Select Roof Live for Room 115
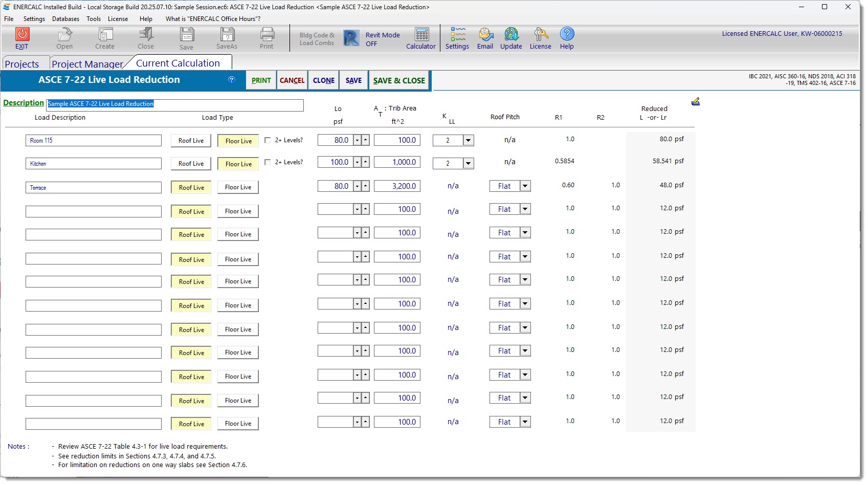This screenshot has width=868, height=485. pos(191,141)
